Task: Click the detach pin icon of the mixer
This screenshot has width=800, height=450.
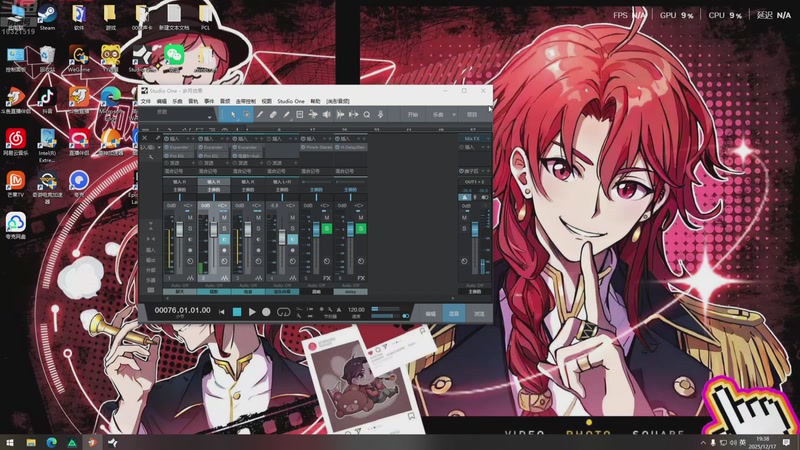Action: point(158,138)
